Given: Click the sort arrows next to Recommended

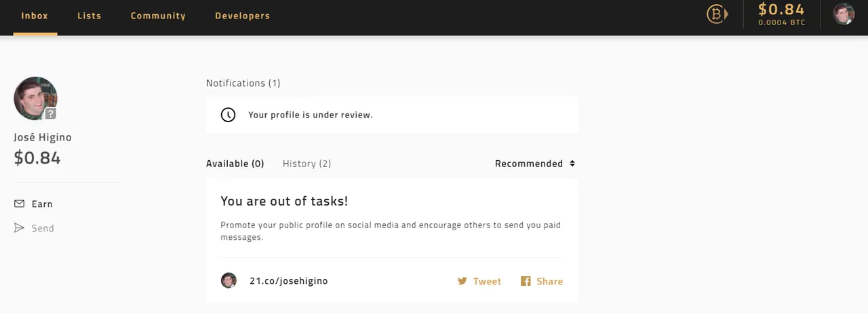Looking at the screenshot, I should pos(572,164).
